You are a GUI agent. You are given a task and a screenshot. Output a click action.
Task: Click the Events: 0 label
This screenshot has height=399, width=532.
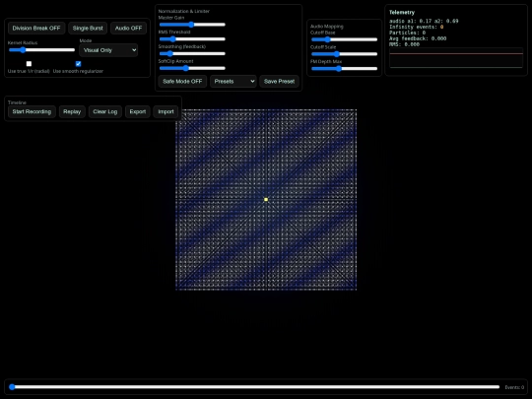point(514,387)
